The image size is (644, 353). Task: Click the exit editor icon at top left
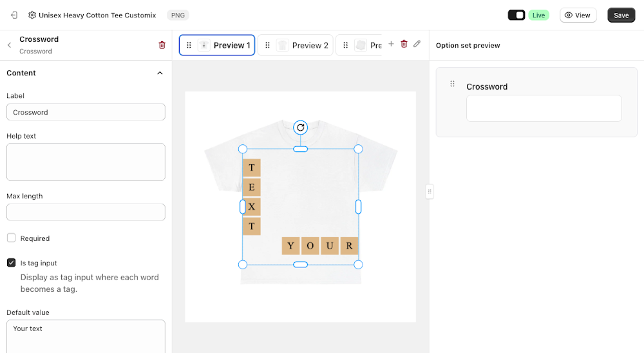(14, 15)
